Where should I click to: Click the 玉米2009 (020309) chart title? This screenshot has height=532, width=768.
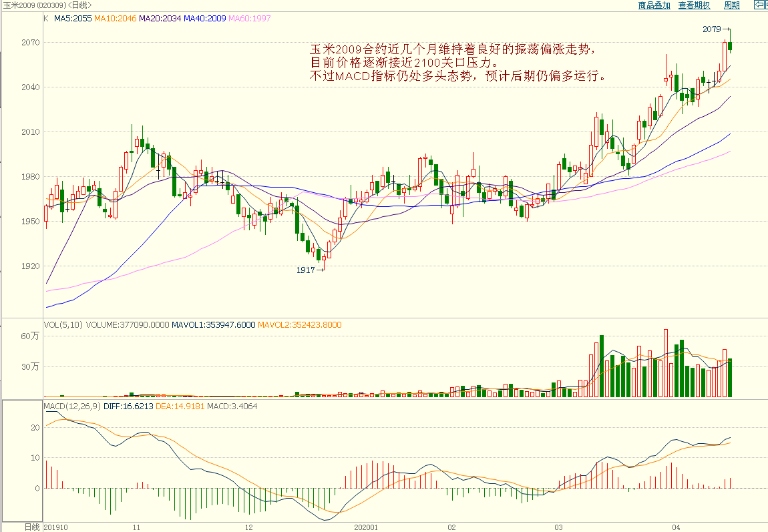pos(46,5)
